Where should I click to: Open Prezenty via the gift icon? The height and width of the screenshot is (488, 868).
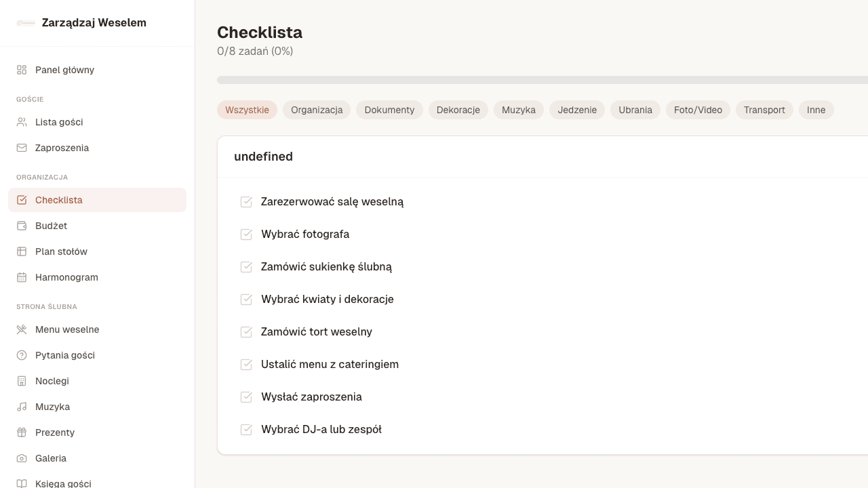coord(22,432)
